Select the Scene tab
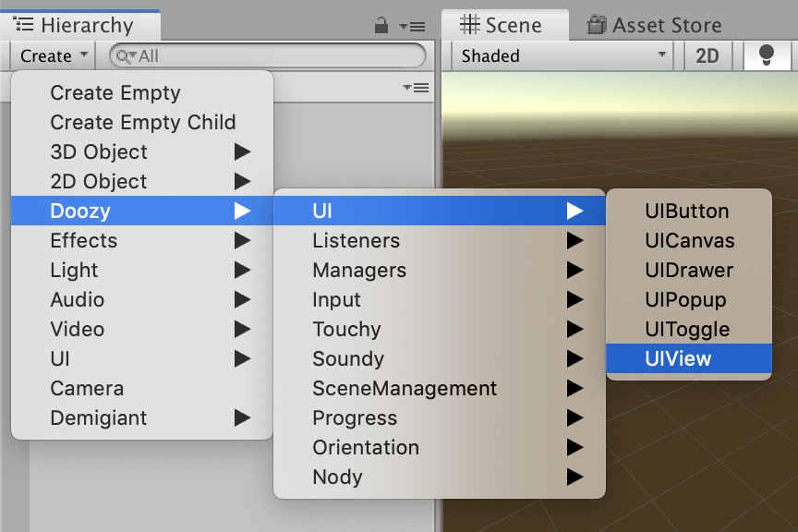This screenshot has width=798, height=532. [x=502, y=25]
